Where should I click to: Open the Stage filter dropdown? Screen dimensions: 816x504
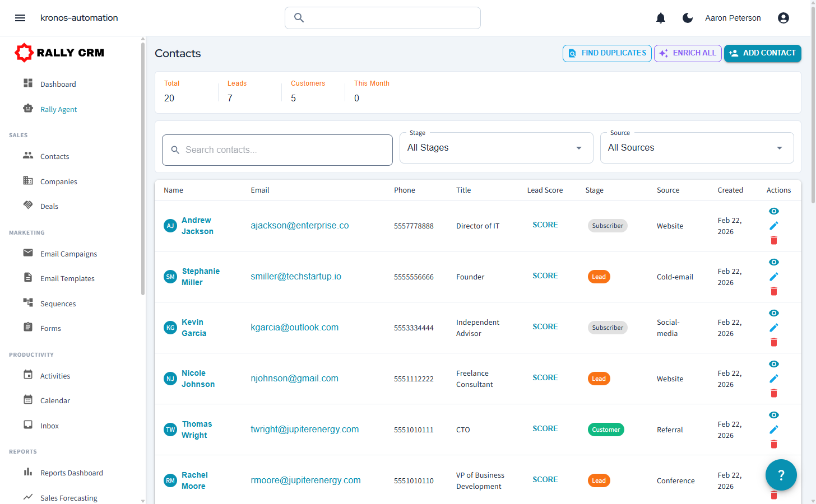496,147
